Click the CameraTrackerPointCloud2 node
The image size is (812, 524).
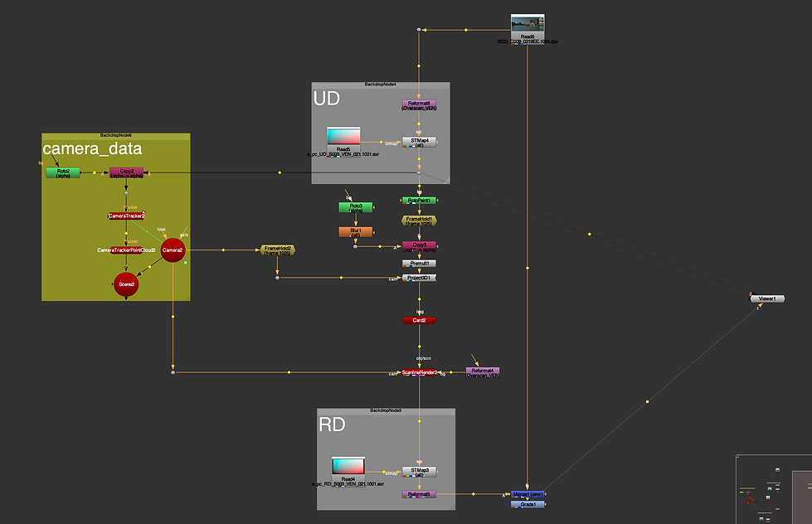click(126, 250)
